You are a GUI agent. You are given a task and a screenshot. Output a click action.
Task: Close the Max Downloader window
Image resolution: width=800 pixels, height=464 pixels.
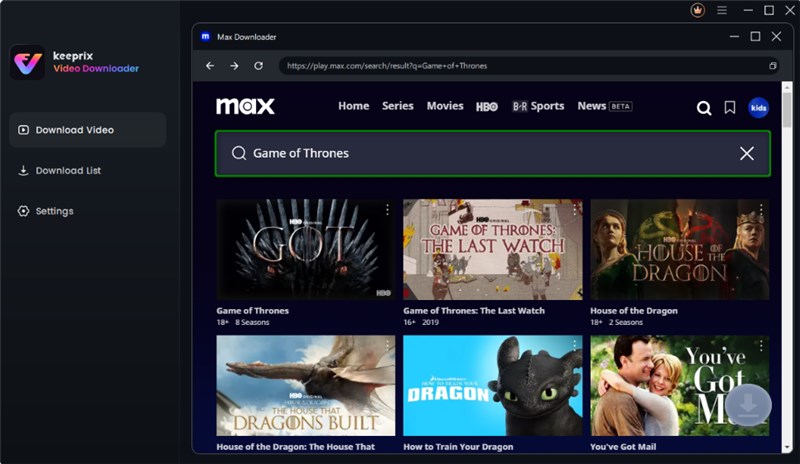776,36
